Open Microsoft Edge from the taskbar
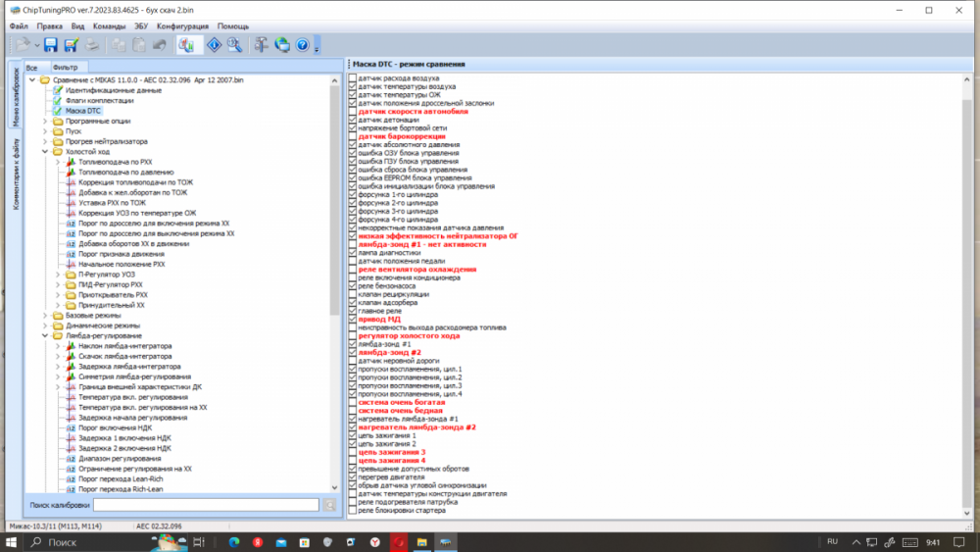 234,542
